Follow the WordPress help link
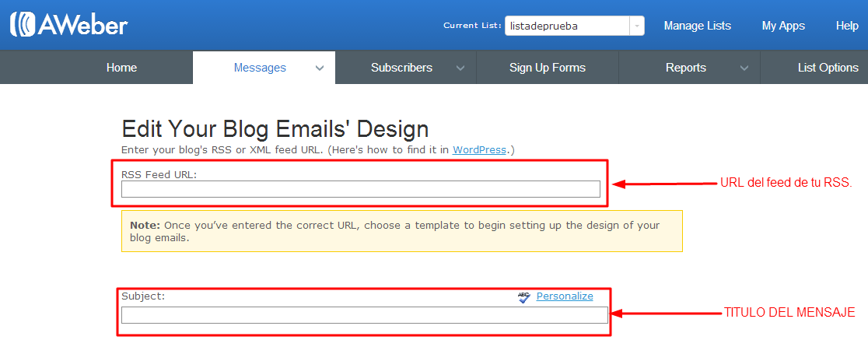This screenshot has height=354, width=868. (479, 149)
